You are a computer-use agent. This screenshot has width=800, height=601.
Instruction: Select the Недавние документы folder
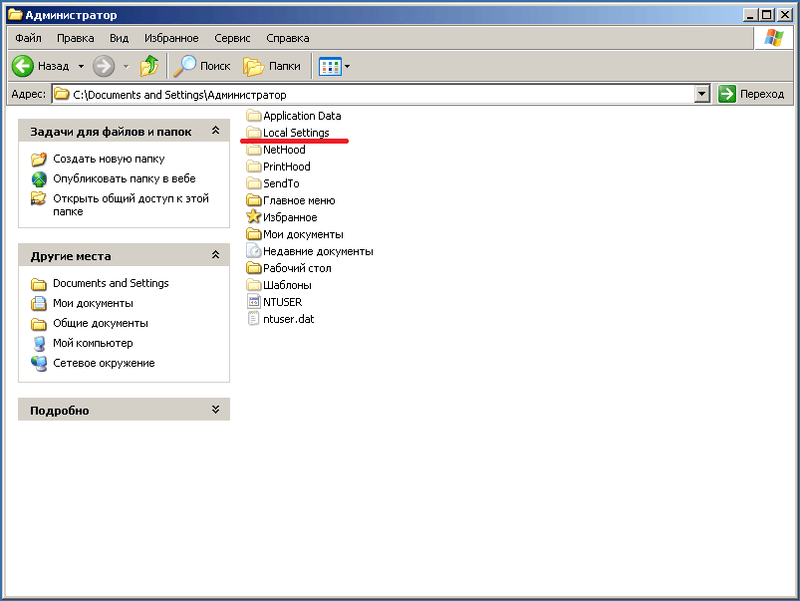[317, 251]
